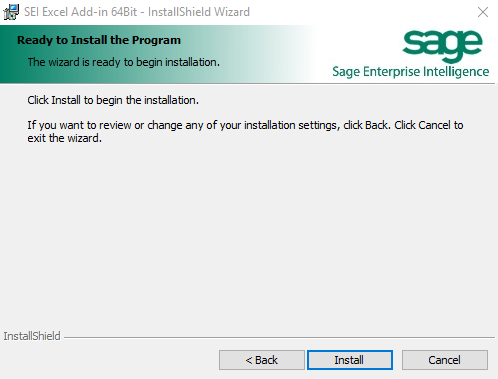Click the 'Click Install to begin the installation' text
498x379 pixels.
[x=113, y=100]
